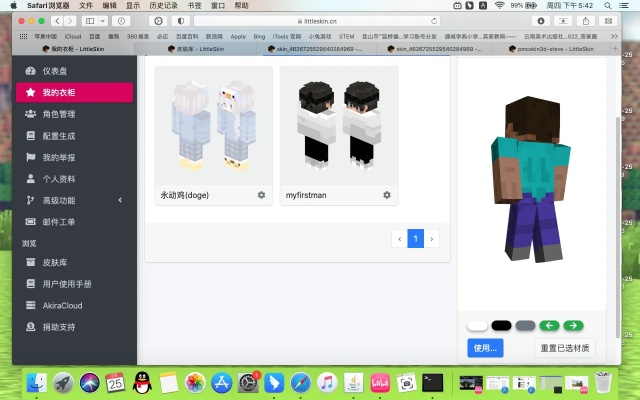This screenshot has height=400, width=640.
Task: Show Safari tab overview
Action: pos(608,21)
